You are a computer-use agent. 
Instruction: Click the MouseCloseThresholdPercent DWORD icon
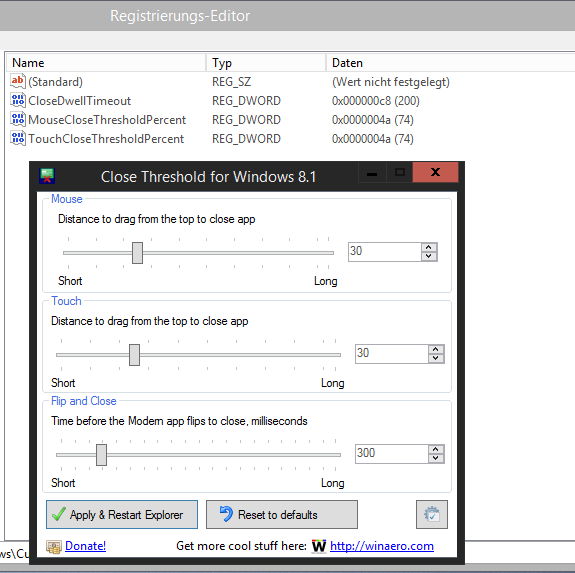pyautogui.click(x=18, y=120)
